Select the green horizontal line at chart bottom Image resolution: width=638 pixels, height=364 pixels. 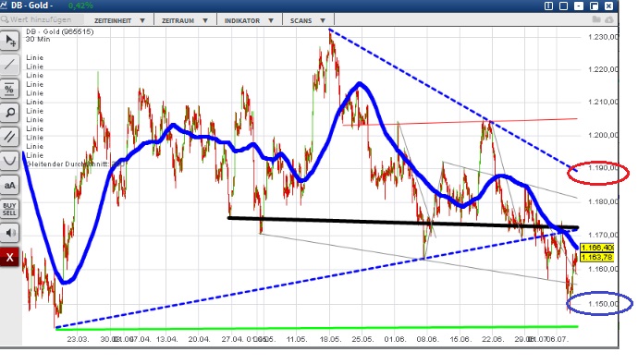click(x=317, y=328)
